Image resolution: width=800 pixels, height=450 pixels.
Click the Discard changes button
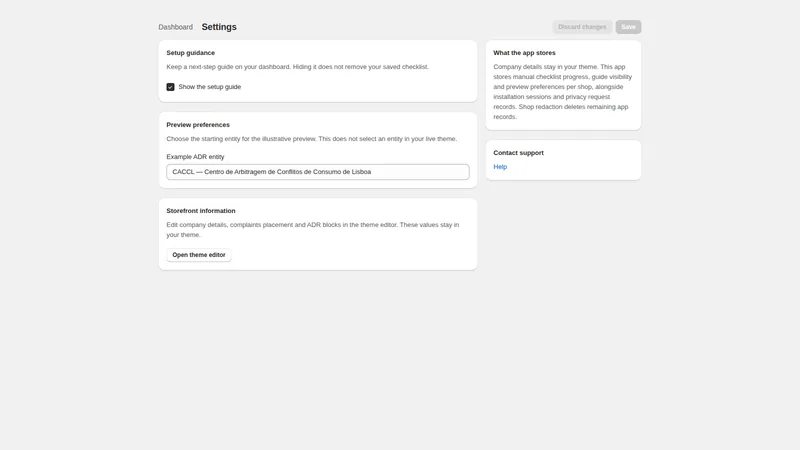coord(582,27)
